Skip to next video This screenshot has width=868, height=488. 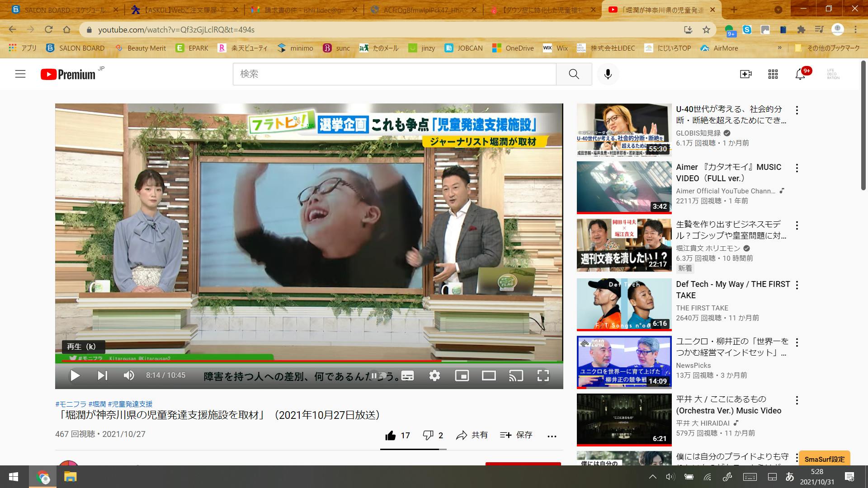(x=103, y=375)
